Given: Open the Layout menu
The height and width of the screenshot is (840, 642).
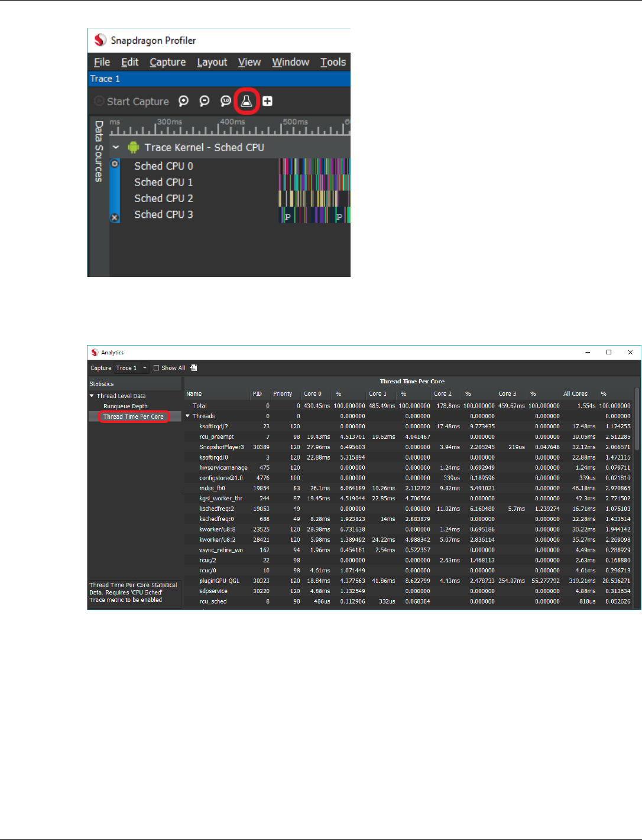Looking at the screenshot, I should [212, 62].
